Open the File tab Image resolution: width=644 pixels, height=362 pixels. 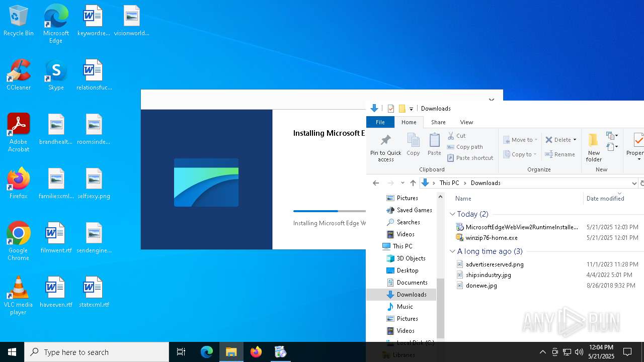click(380, 122)
